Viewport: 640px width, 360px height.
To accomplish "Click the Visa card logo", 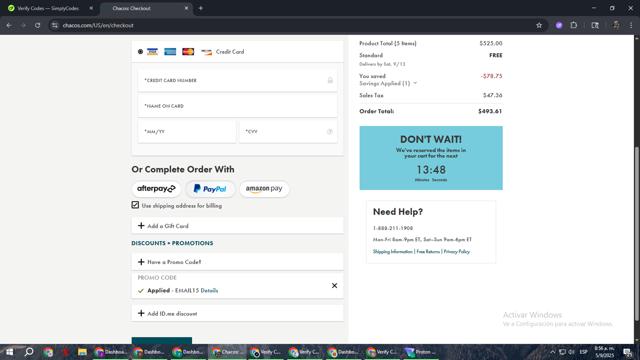I will coord(152,52).
